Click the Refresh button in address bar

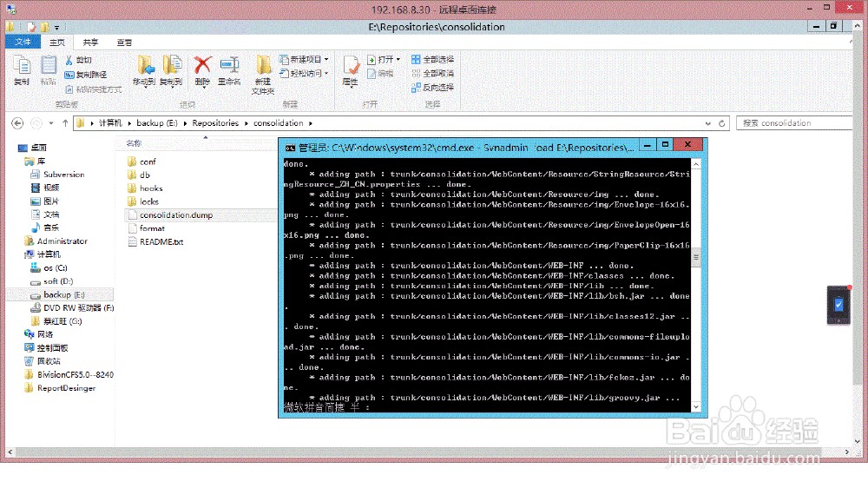(722, 123)
